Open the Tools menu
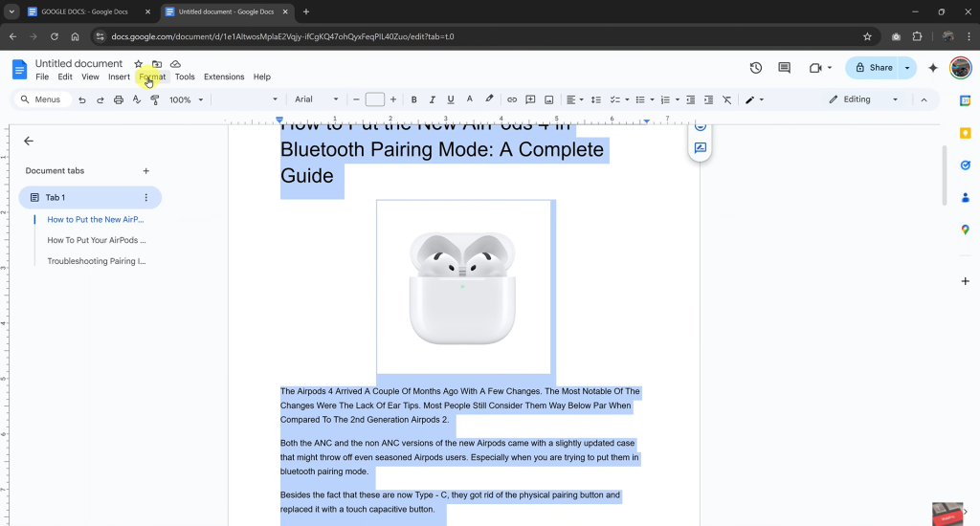 (185, 77)
